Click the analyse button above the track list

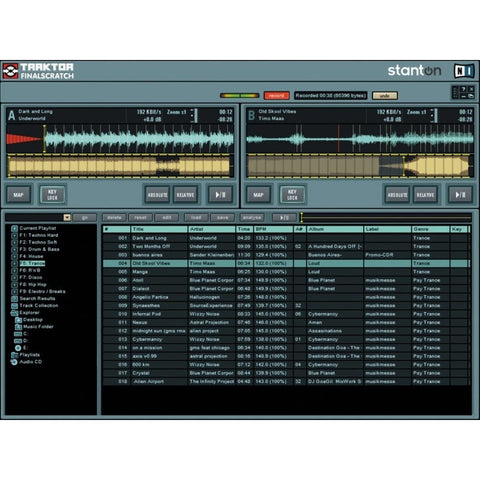coord(252,218)
